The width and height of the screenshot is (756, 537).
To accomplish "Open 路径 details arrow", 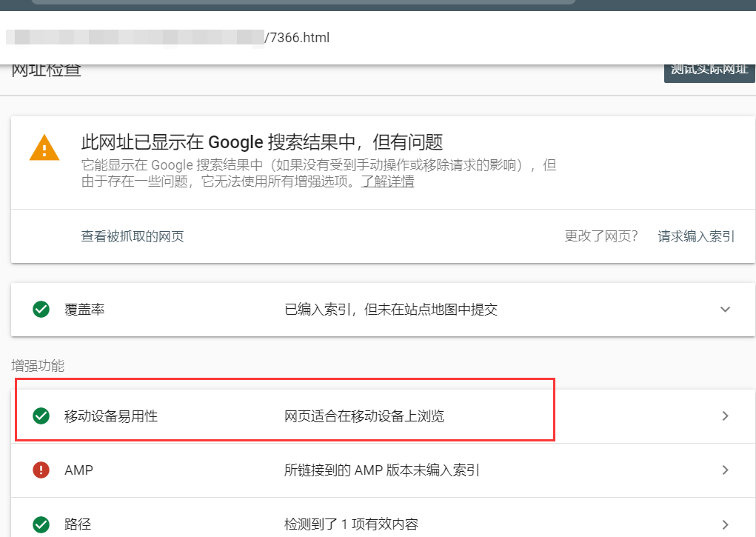I will [725, 524].
